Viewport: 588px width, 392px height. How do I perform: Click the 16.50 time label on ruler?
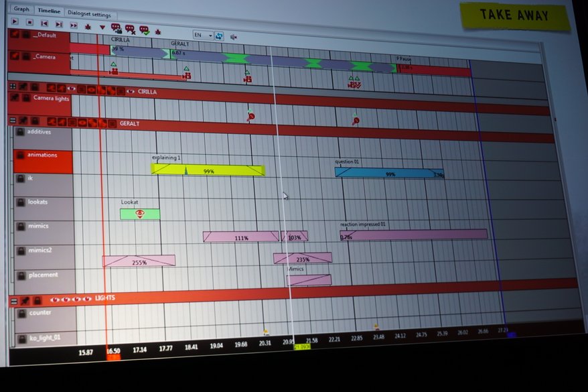pyautogui.click(x=113, y=351)
